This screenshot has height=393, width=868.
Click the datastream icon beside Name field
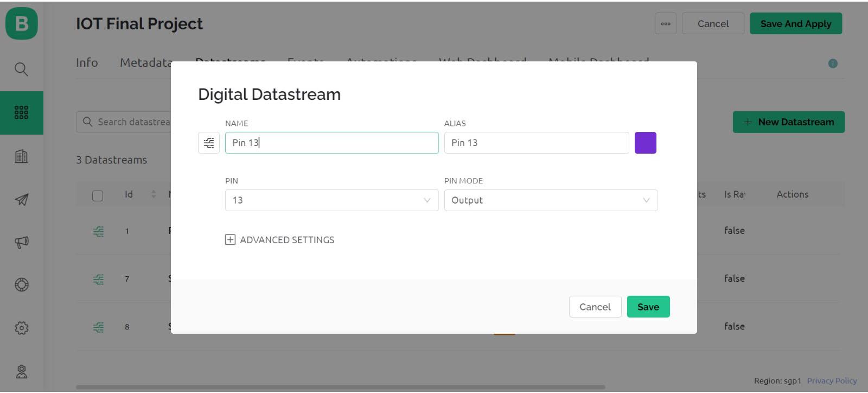click(x=209, y=143)
